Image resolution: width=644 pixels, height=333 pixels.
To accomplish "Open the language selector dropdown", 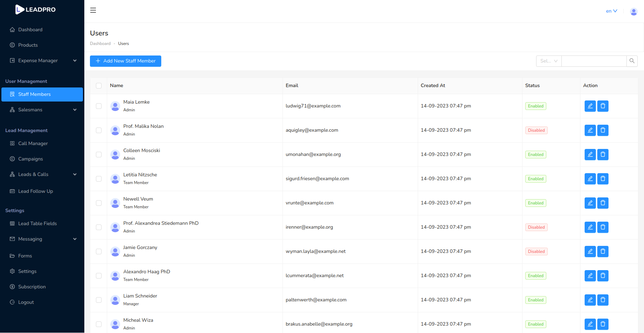I will point(611,11).
